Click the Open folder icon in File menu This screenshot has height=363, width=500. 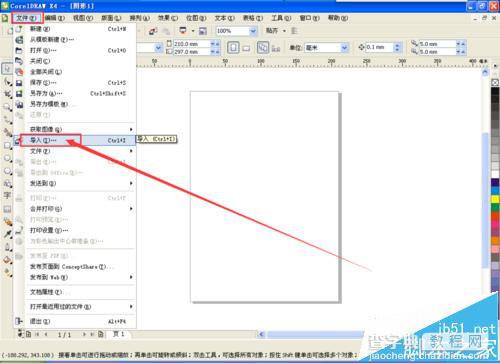(19, 51)
